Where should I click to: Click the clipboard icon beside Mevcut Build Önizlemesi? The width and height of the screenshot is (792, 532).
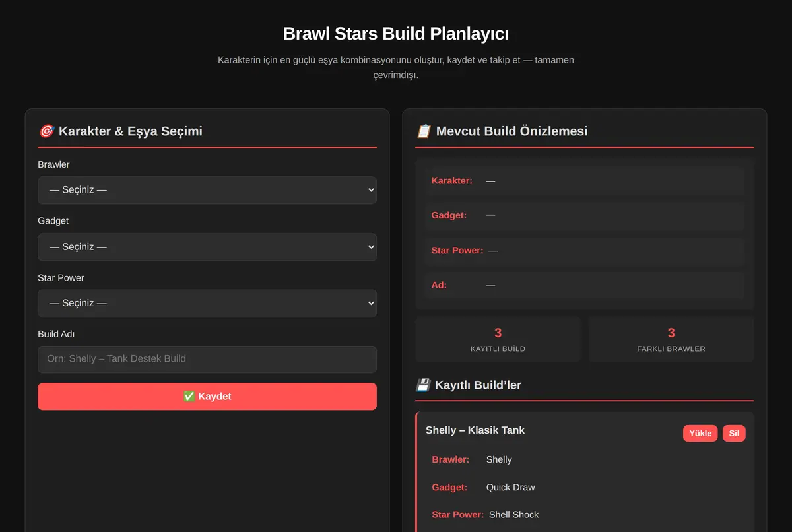423,131
